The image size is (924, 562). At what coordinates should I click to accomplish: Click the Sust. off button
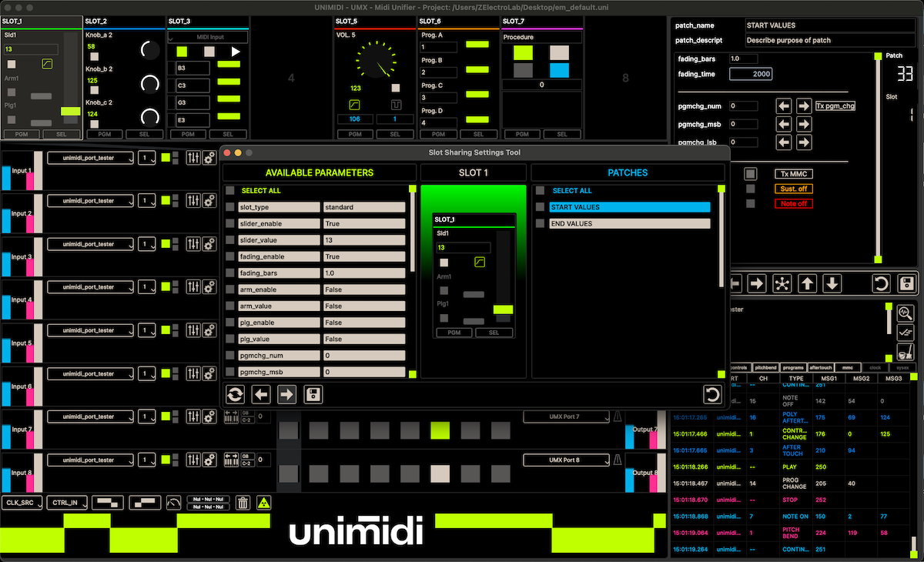tap(793, 189)
